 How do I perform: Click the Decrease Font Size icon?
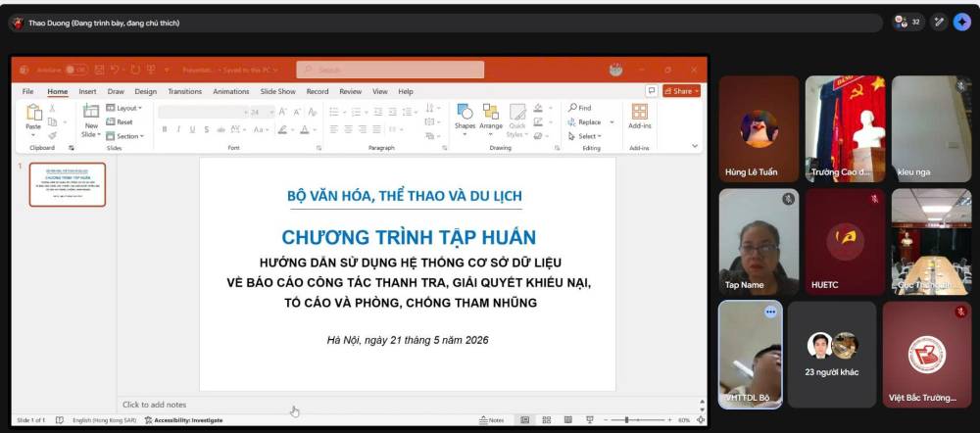pos(297,112)
